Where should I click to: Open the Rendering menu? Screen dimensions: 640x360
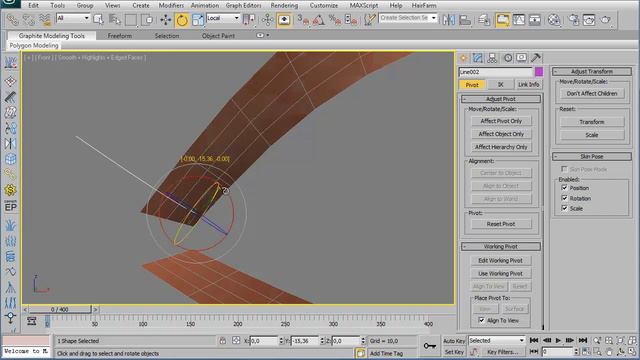[x=284, y=5]
